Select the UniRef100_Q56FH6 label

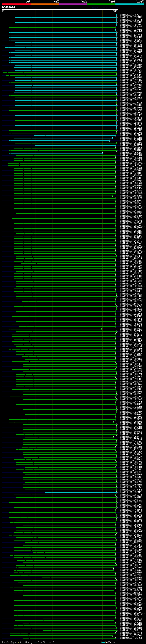pyautogui.click(x=131, y=289)
